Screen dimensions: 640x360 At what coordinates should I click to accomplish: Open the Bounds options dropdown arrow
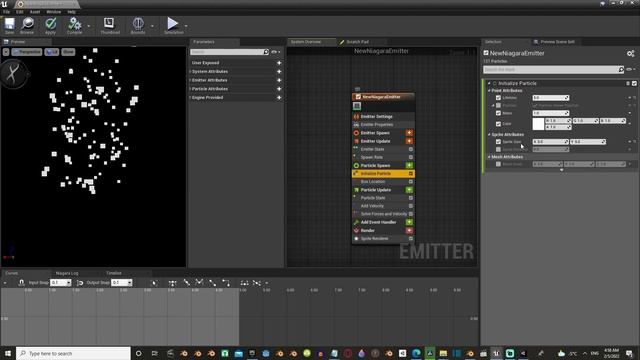coord(152,26)
